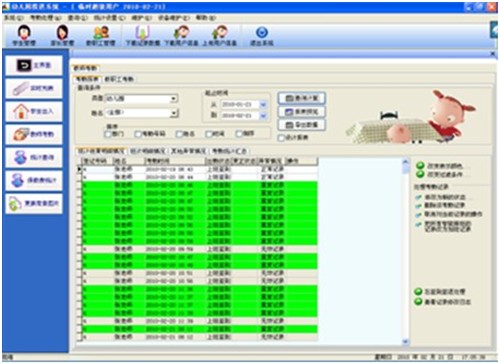Click the blue round exit system icon
Viewport: 499px width, 363px height.
coord(262,33)
